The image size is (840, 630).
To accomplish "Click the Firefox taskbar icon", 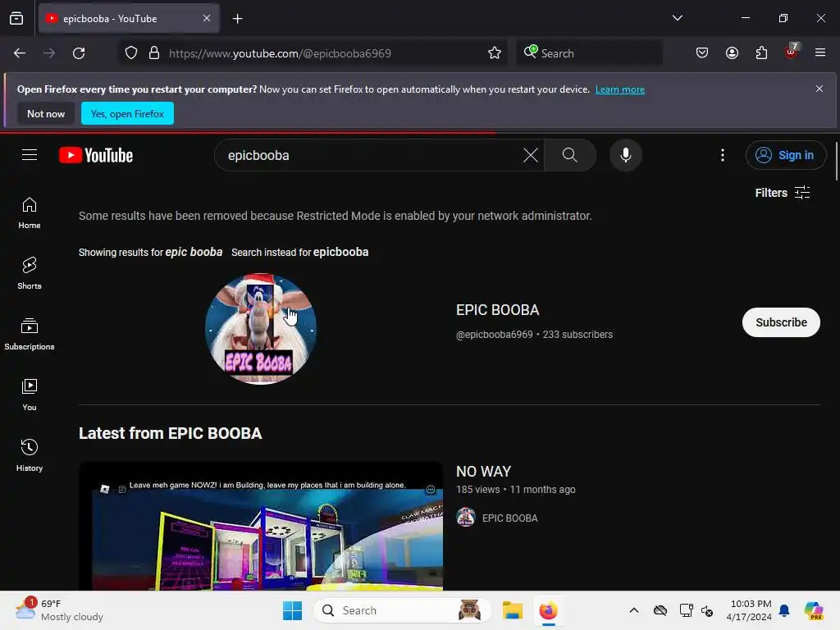I will [x=548, y=610].
